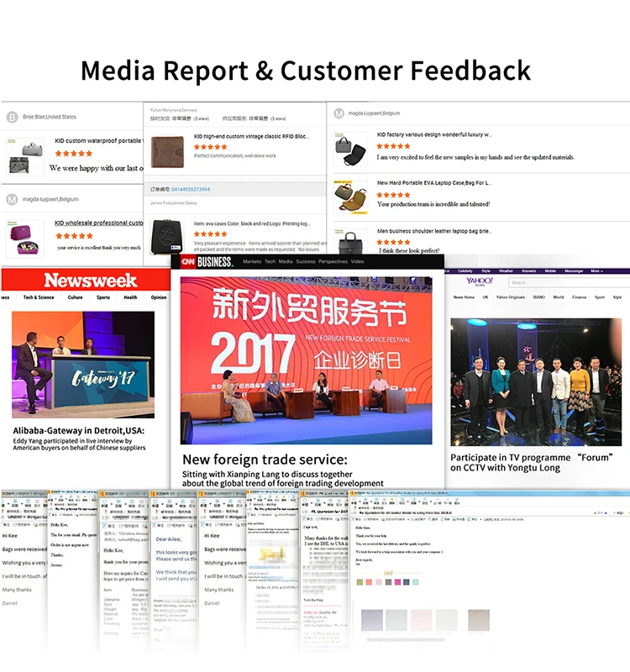Click the avatar beside top-right magda luypaert review
The width and height of the screenshot is (630, 672).
339,113
